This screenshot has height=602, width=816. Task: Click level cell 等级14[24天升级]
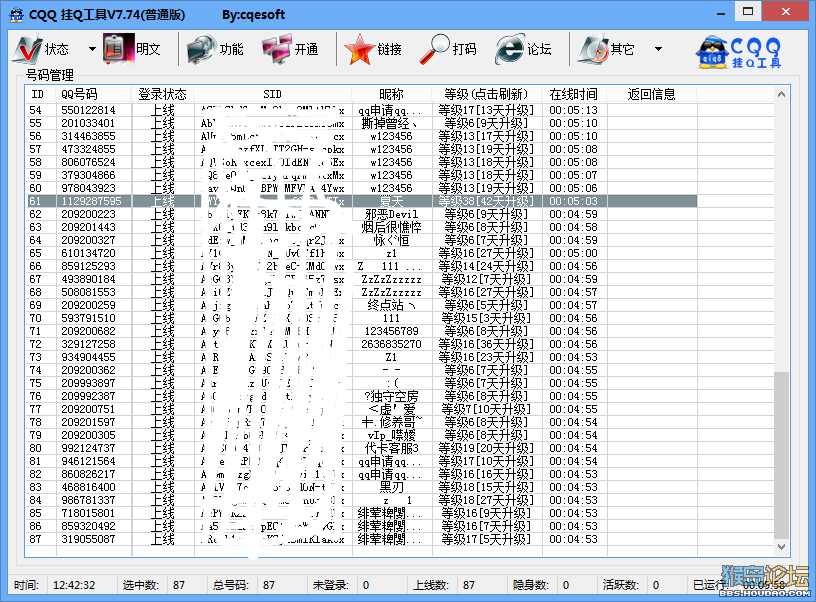pos(486,266)
